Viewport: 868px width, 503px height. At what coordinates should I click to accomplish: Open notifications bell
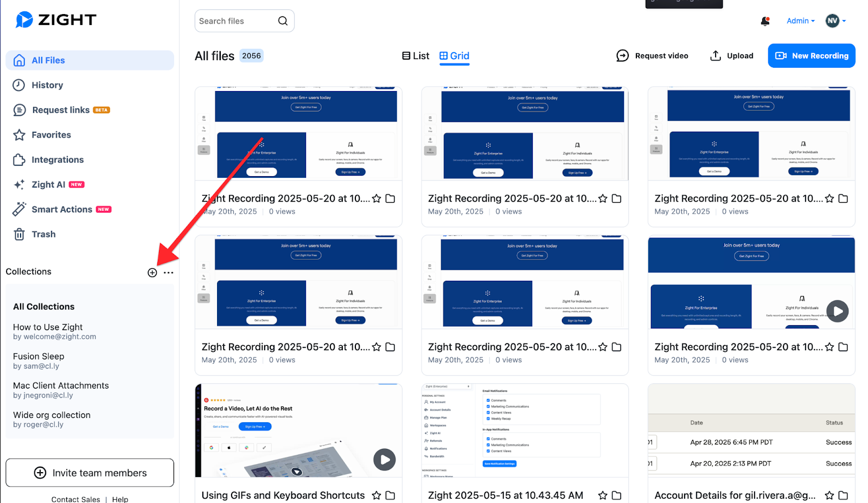click(x=765, y=21)
